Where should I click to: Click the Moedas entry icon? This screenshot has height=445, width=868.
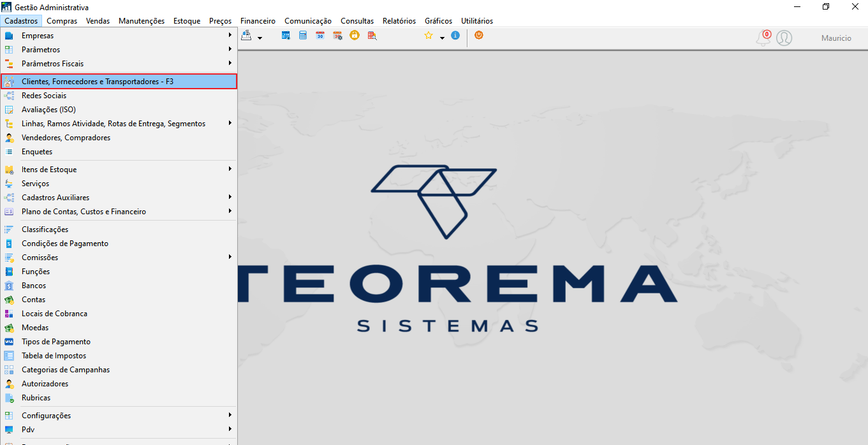coord(9,328)
